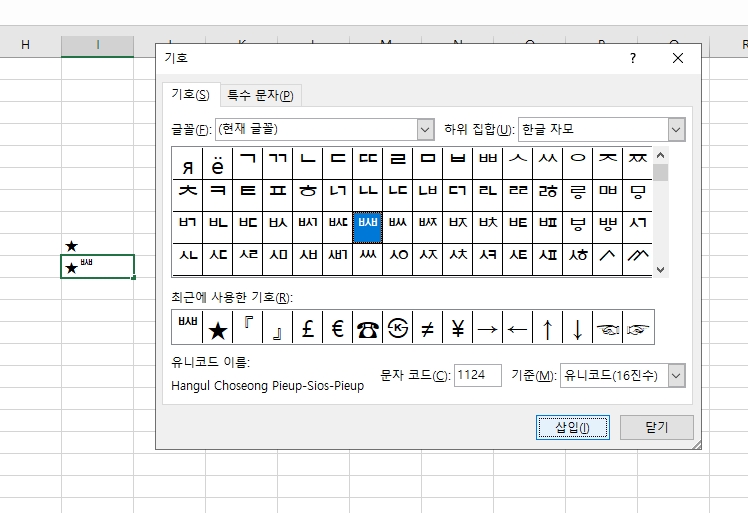Switch to the 특수 문자 tab

tap(260, 95)
